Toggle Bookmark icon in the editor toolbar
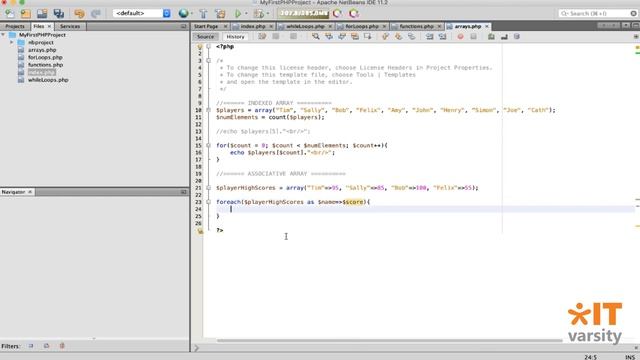This screenshot has height=360, width=640. point(411,37)
